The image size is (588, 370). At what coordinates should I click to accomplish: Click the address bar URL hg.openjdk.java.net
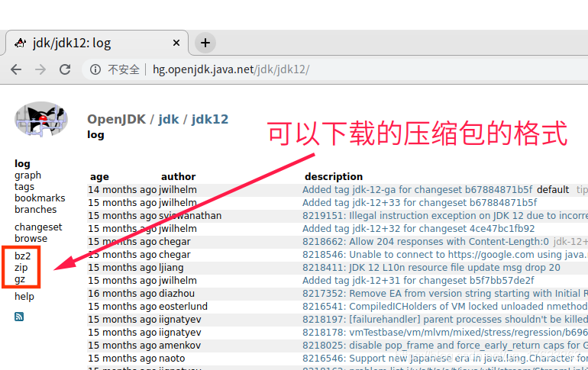pos(231,69)
